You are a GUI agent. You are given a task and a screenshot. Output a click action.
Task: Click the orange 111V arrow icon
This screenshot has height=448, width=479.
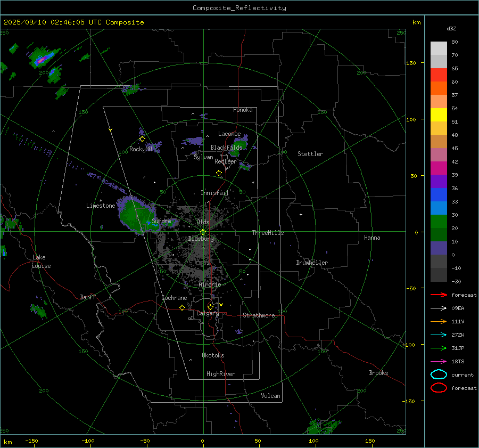coord(439,321)
